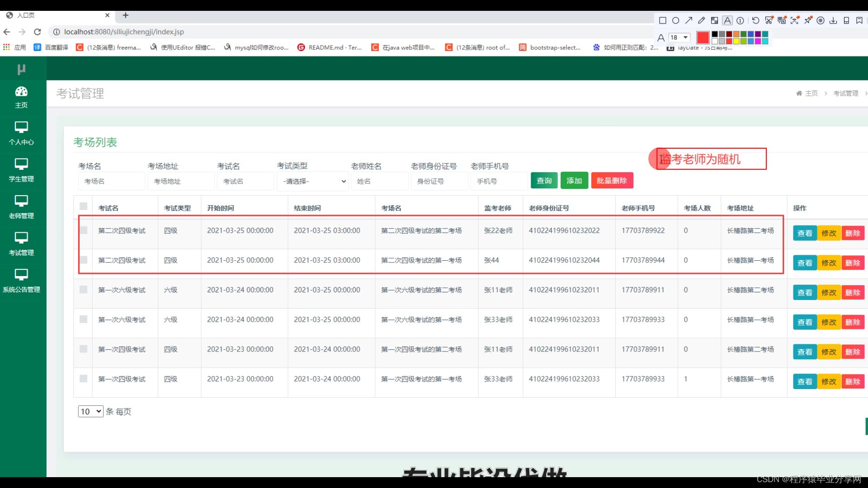
Task: Check the row for 第二次四级考试的第一考场
Action: 83,260
